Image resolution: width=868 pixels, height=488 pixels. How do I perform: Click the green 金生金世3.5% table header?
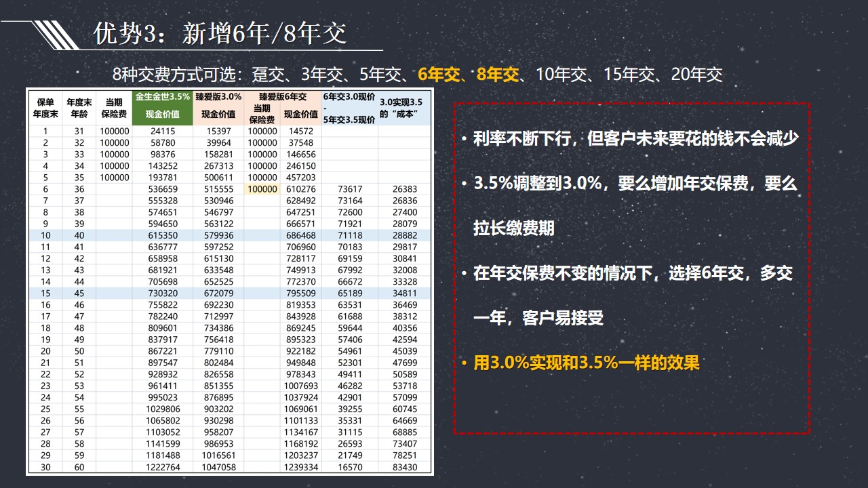click(163, 97)
